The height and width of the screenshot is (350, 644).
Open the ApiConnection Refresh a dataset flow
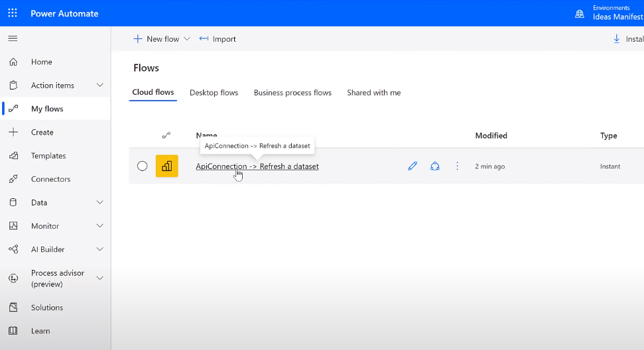tap(257, 166)
